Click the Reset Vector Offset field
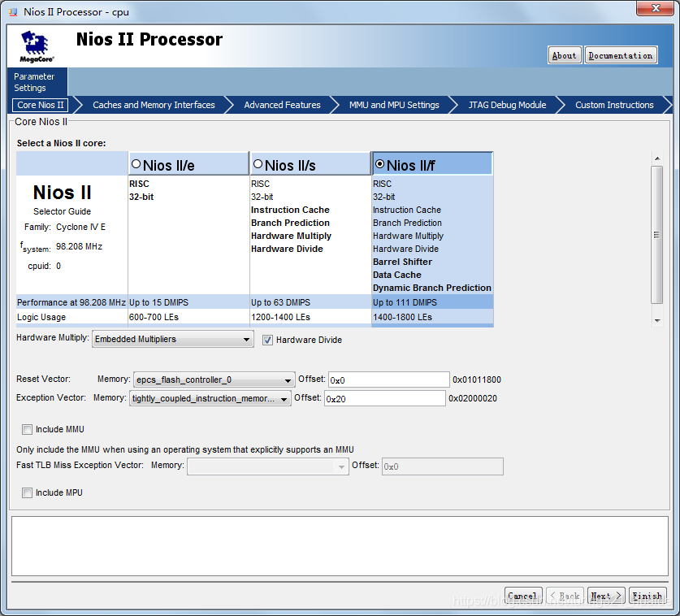Image resolution: width=680 pixels, height=616 pixels. click(x=388, y=380)
